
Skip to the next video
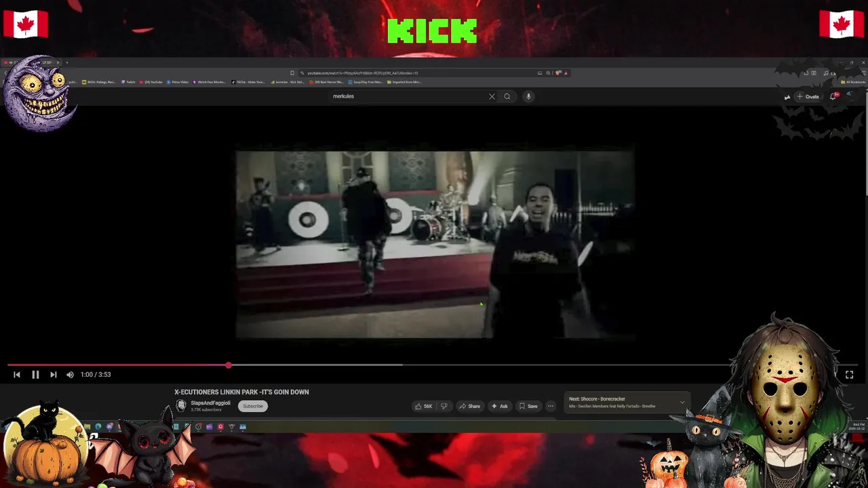[53, 374]
